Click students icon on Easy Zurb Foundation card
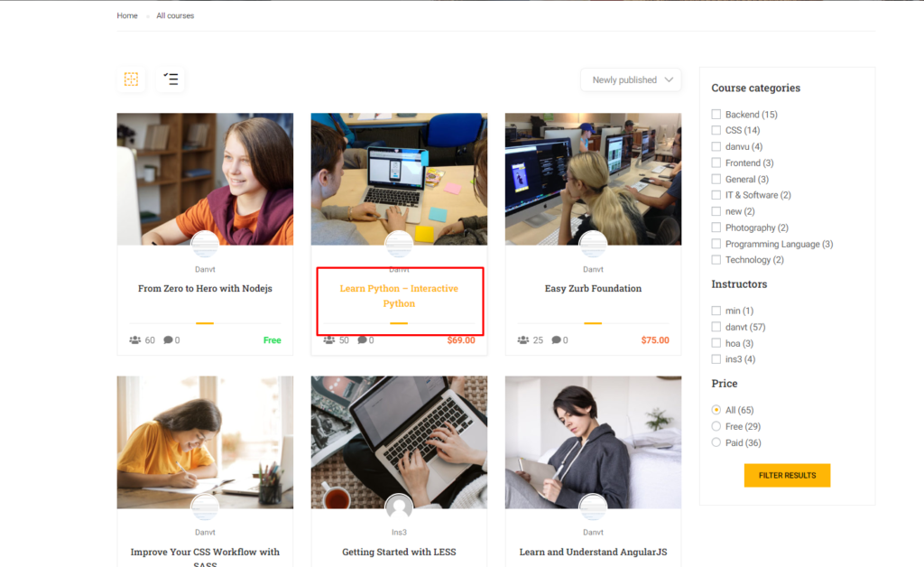This screenshot has width=924, height=567. coord(523,340)
